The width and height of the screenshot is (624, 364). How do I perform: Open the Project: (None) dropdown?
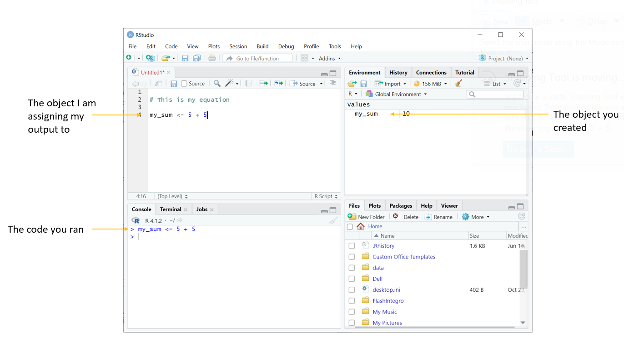click(504, 58)
